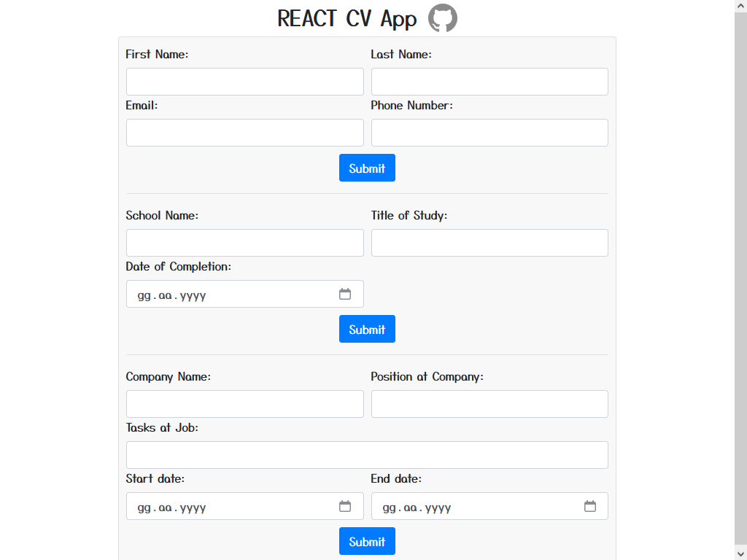Viewport: 747px width, 560px height.
Task: Click the Tasks at Job input field
Action: coord(367,454)
